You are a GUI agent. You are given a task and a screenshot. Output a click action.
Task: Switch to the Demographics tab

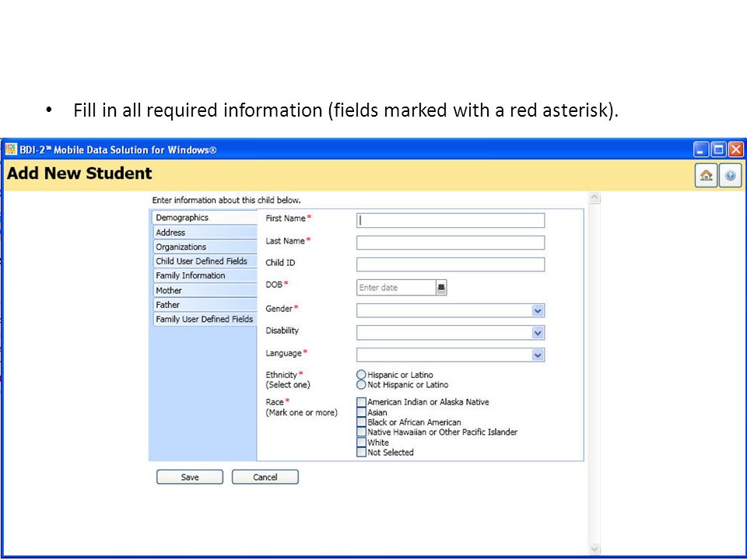(205, 217)
